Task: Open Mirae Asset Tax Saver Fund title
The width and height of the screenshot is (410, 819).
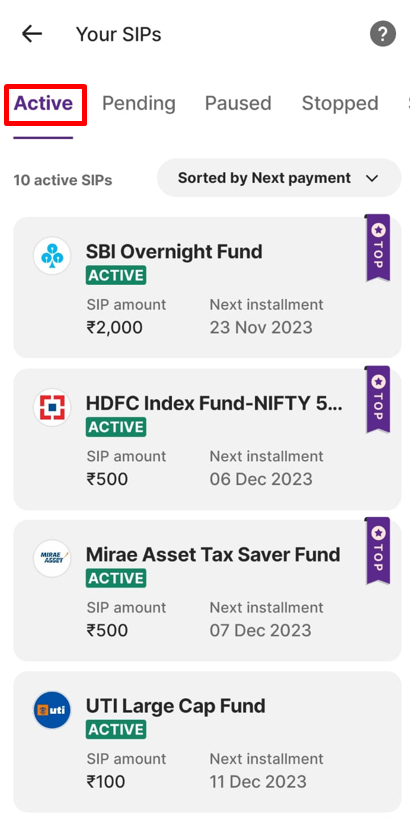Action: click(x=213, y=555)
